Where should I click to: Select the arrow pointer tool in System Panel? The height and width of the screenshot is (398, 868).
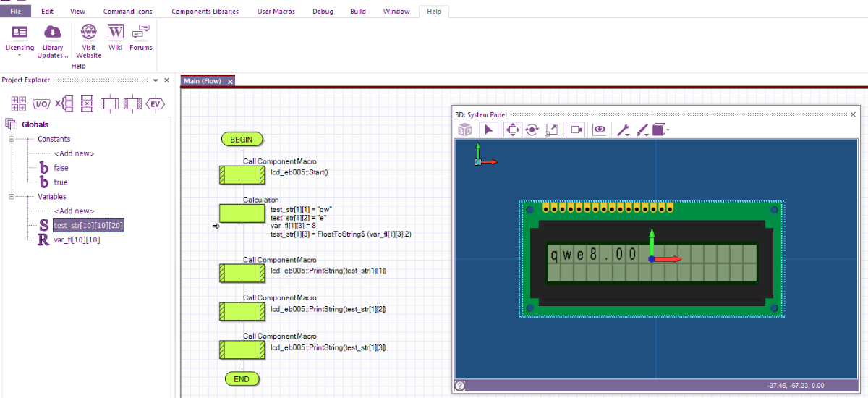pyautogui.click(x=489, y=130)
